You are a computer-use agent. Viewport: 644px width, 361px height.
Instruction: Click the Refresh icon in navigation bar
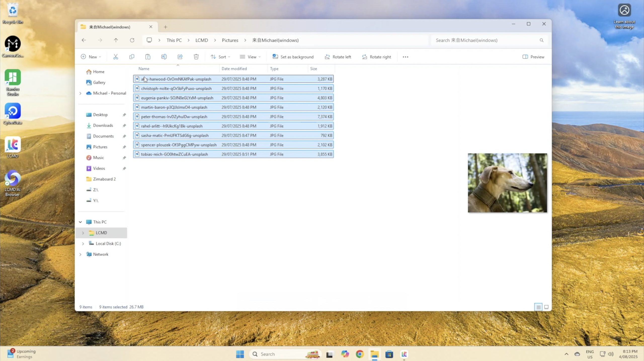click(132, 40)
